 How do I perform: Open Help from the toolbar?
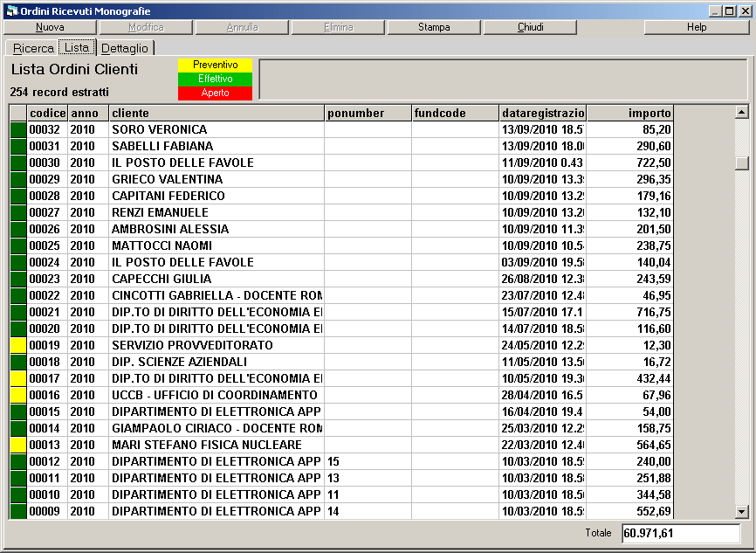[x=696, y=27]
